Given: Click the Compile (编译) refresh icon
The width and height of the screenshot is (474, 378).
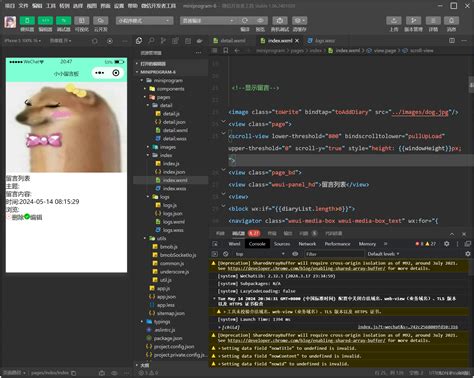Looking at the screenshot, I should [245, 21].
